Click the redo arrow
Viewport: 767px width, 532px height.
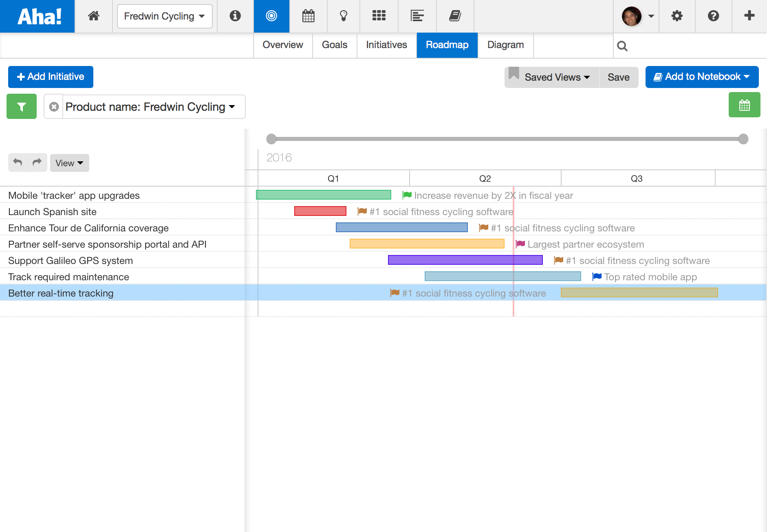(37, 162)
